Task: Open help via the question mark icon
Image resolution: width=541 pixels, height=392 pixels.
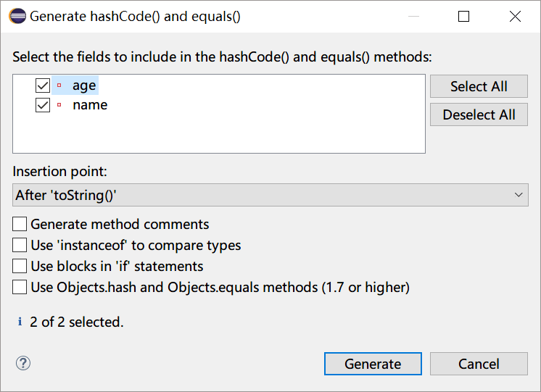Action: (23, 363)
